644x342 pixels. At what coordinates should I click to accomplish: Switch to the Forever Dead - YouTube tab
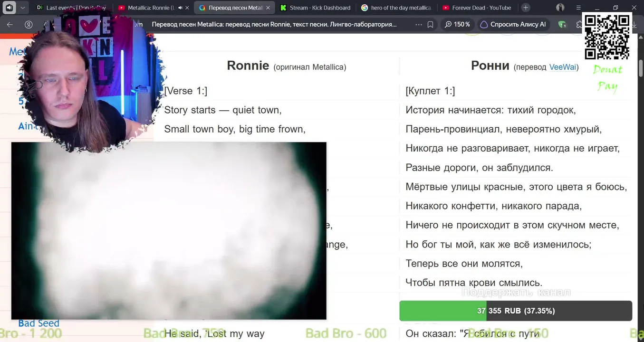(x=477, y=8)
